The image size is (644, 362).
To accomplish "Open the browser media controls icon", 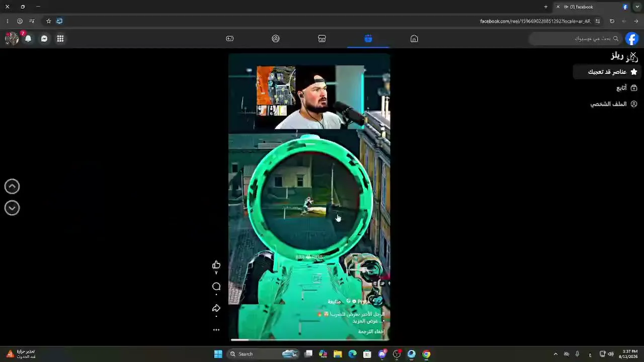I will pyautogui.click(x=32, y=21).
